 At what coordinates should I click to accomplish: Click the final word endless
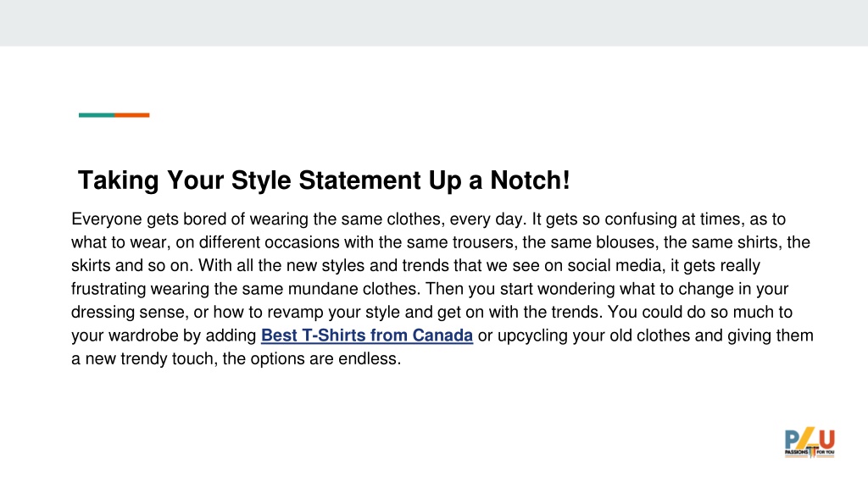(x=370, y=358)
